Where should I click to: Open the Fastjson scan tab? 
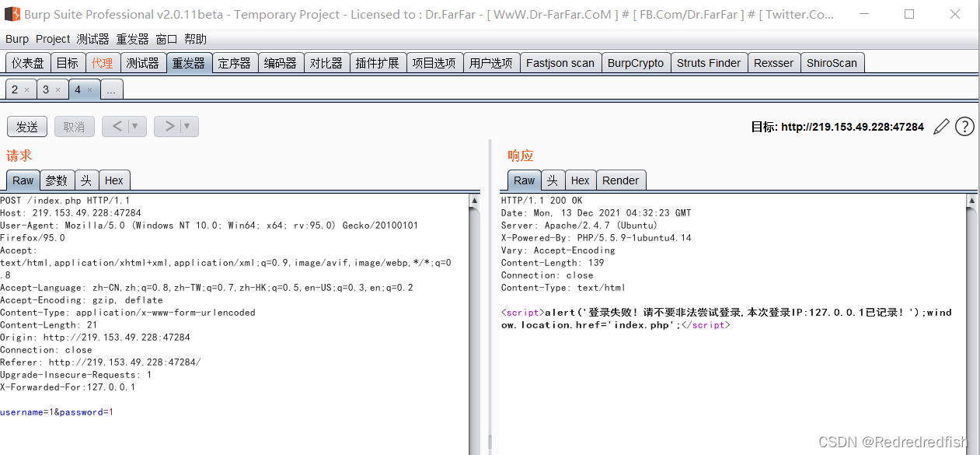point(560,63)
